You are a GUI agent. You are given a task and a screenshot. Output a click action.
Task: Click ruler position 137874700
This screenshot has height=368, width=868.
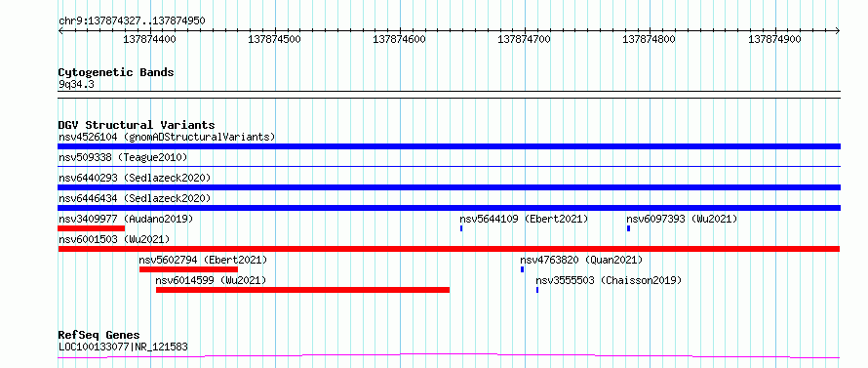point(525,39)
